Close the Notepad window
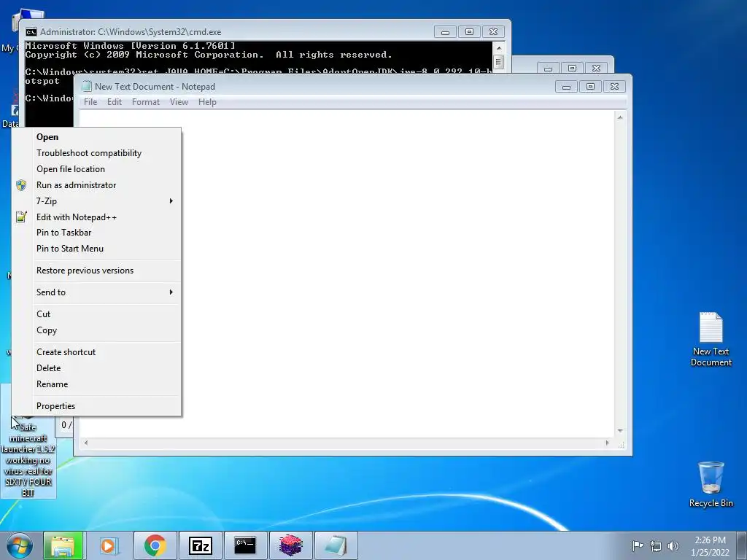Image resolution: width=747 pixels, height=560 pixels. click(x=614, y=87)
